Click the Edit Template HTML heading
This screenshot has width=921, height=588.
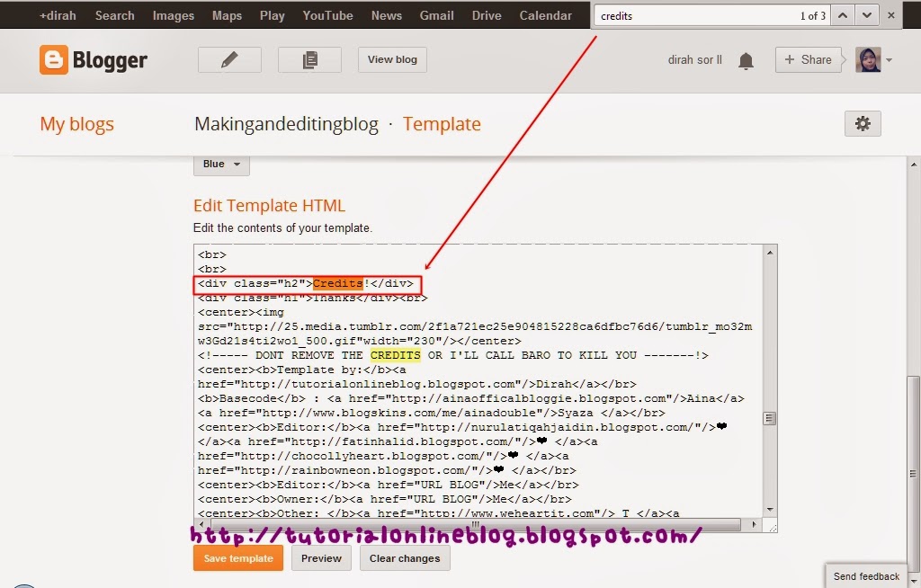(x=269, y=206)
